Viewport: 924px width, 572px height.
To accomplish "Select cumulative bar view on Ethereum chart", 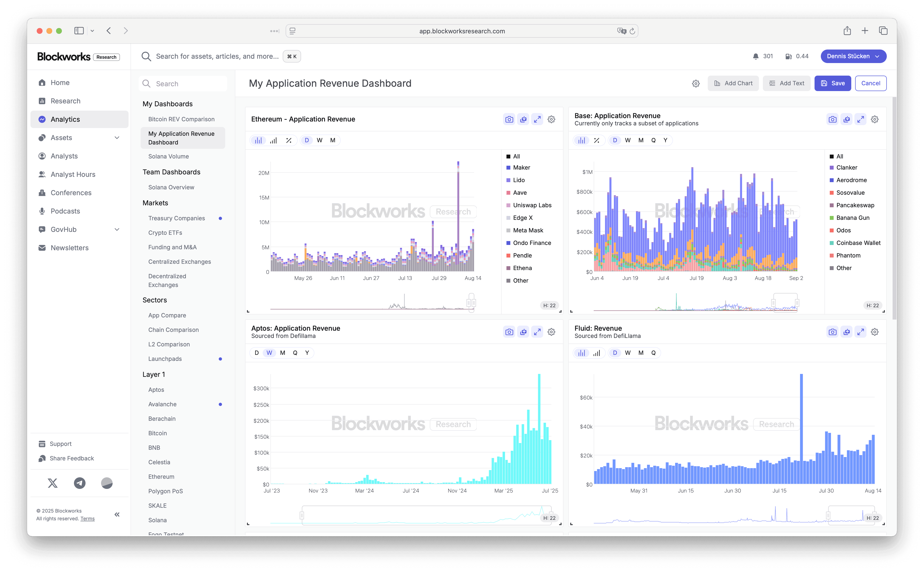I will [x=273, y=140].
